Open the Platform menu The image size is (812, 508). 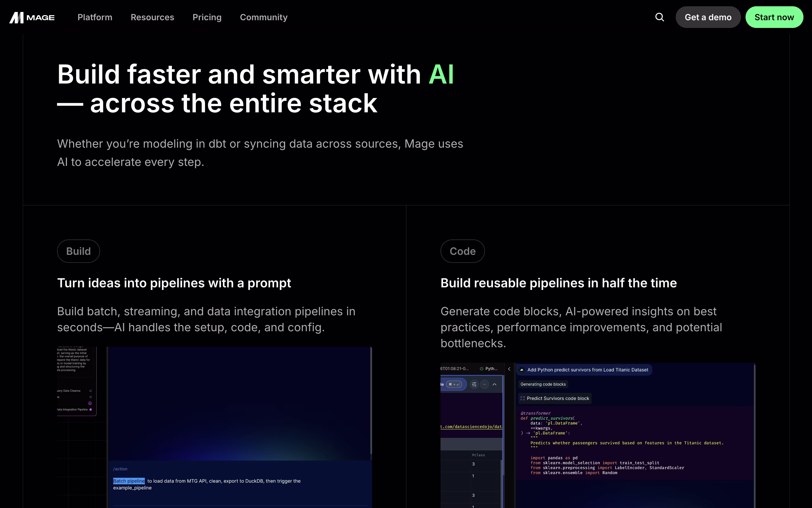pyautogui.click(x=95, y=17)
